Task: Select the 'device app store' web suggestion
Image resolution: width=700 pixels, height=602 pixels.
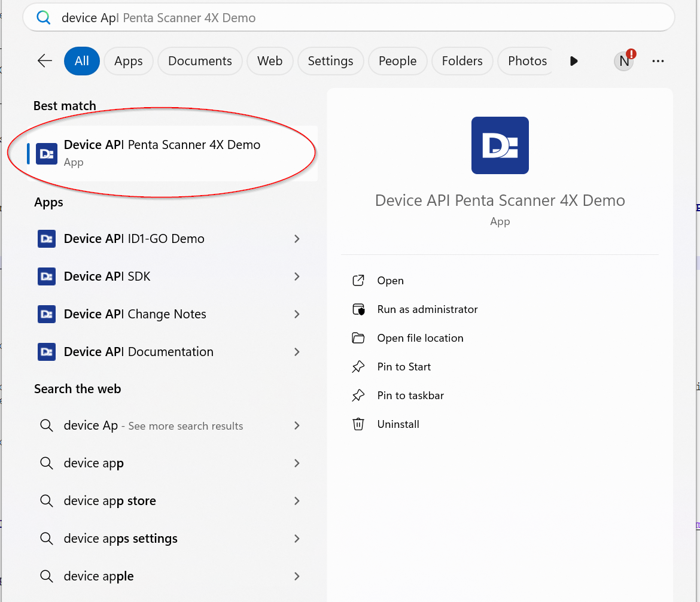Action: tap(109, 501)
